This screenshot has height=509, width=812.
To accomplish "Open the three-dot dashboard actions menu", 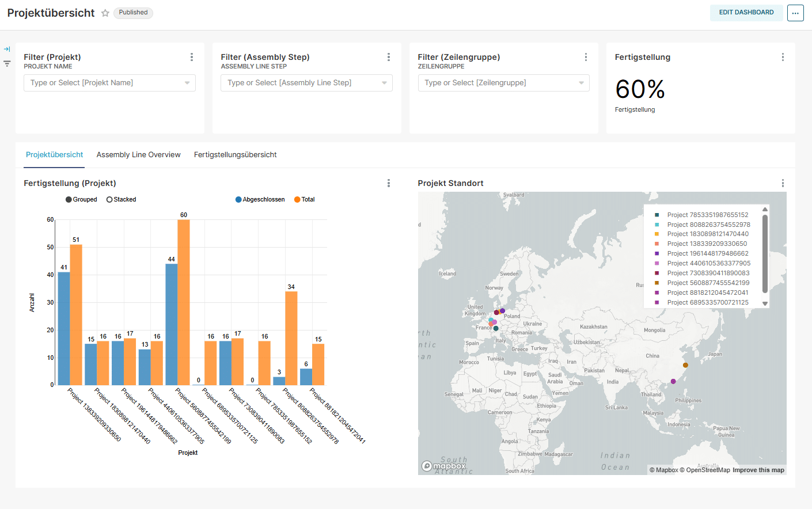I will [795, 13].
